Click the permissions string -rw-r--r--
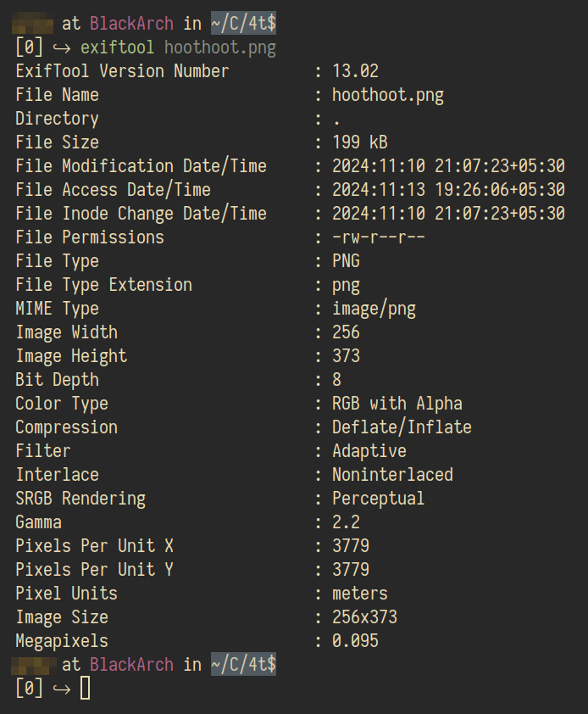Image resolution: width=588 pixels, height=714 pixels. point(378,237)
